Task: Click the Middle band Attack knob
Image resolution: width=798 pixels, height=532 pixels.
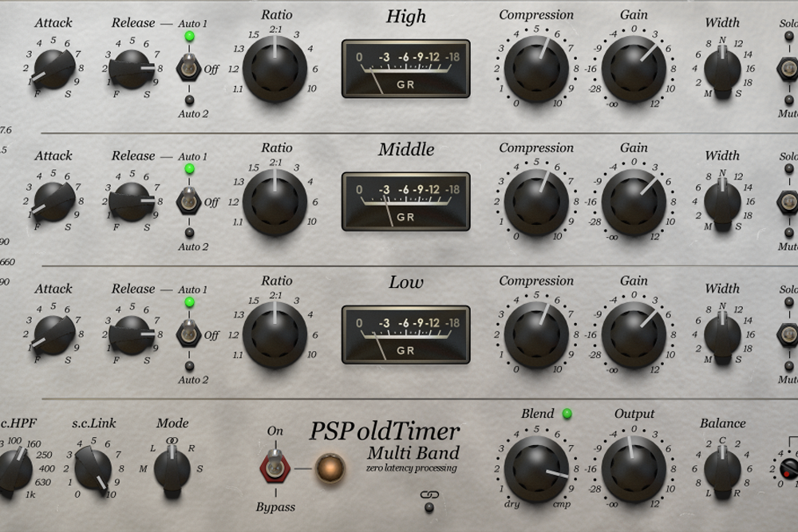Action: (53, 202)
